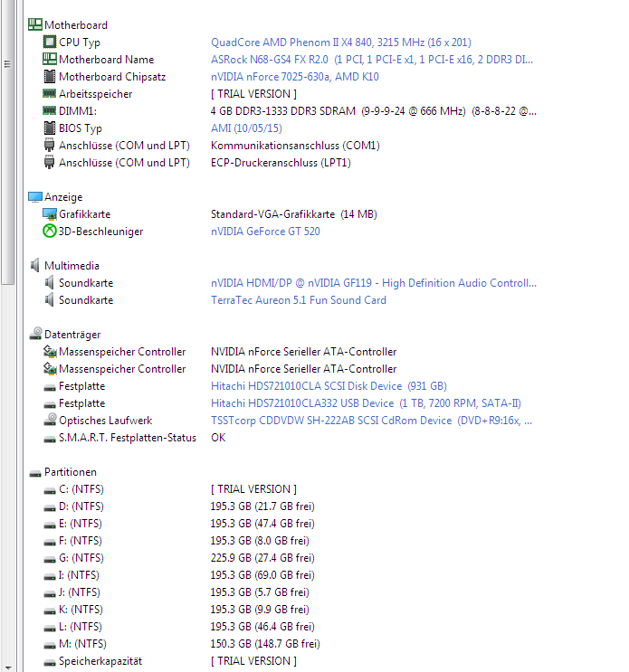Click the DIMM1 memory module icon
This screenshot has height=672, width=629.
point(49,110)
